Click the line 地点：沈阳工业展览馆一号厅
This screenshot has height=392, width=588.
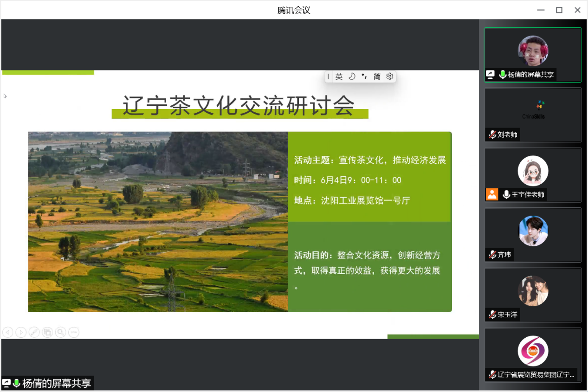[352, 200]
